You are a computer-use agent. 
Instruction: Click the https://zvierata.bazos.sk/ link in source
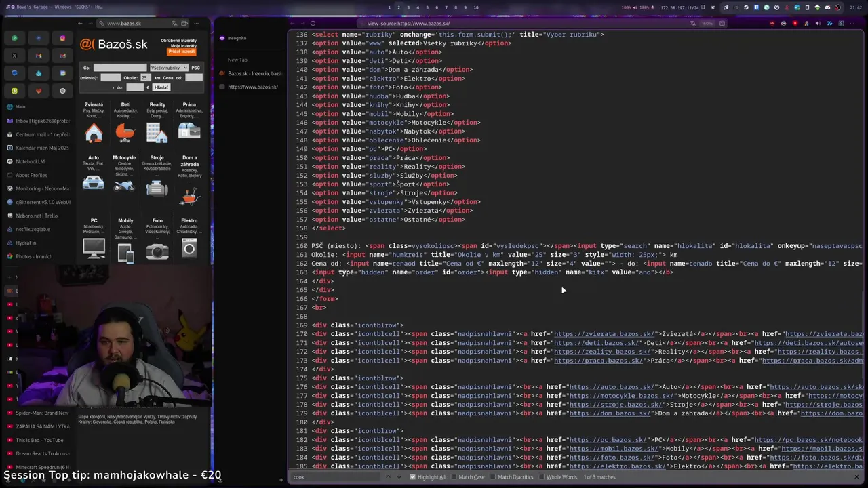click(604, 334)
